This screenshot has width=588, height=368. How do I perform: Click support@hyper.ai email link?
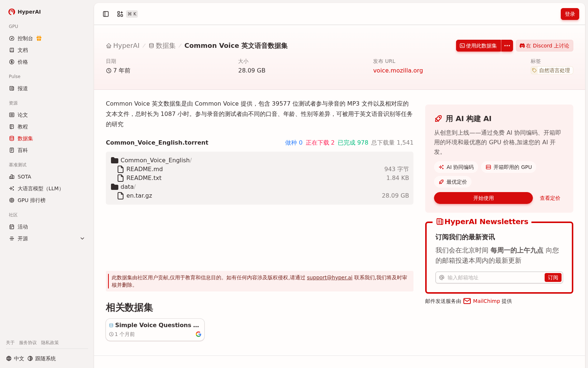click(x=330, y=277)
